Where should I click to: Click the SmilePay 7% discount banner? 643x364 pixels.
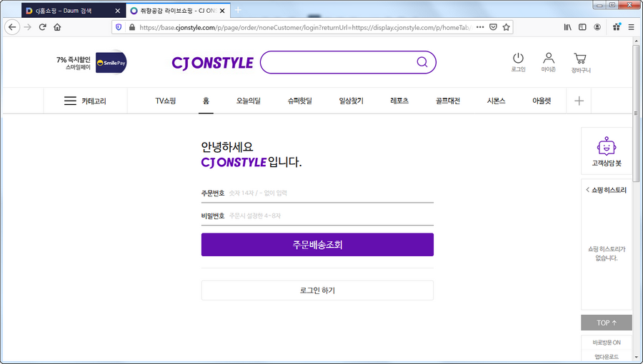pos(91,63)
